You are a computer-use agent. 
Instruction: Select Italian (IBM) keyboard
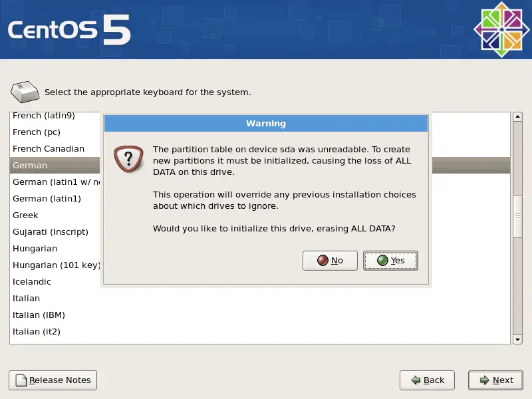coord(260,315)
